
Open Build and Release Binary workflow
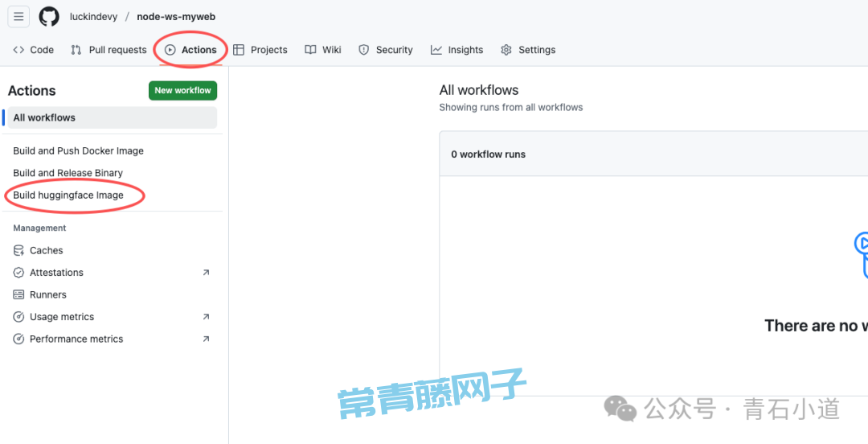pos(68,173)
